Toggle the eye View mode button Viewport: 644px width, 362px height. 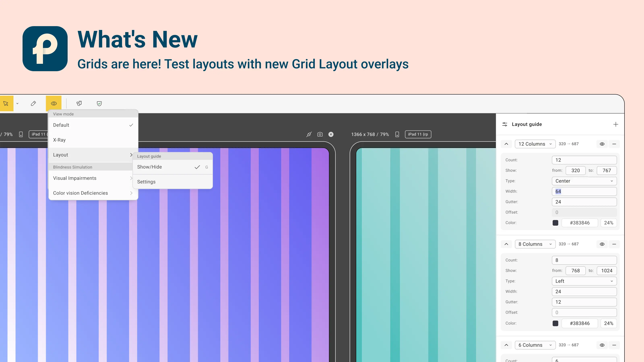pyautogui.click(x=54, y=103)
